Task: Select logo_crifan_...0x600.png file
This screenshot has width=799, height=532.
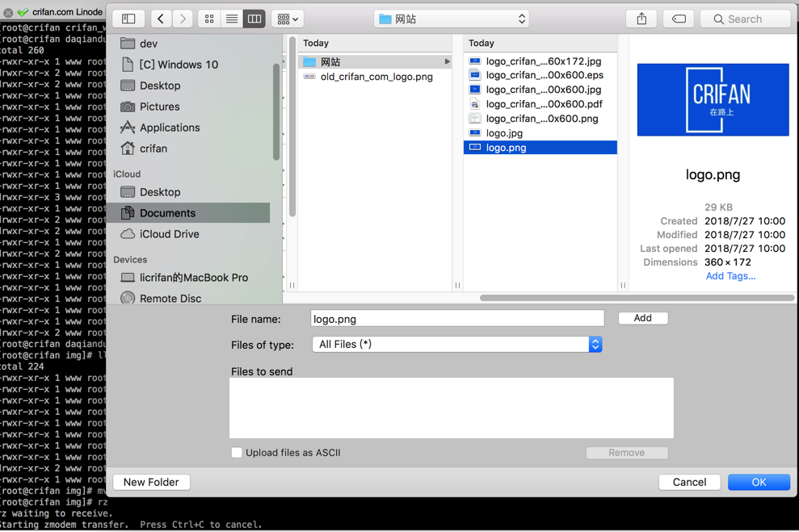Action: (x=540, y=119)
